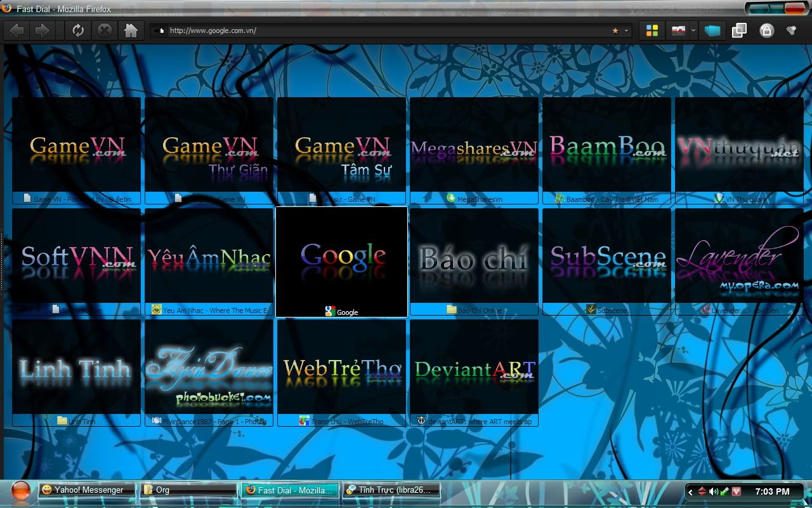The image size is (812, 508).
Task: Bookmark this page with the star
Action: pyautogui.click(x=615, y=30)
